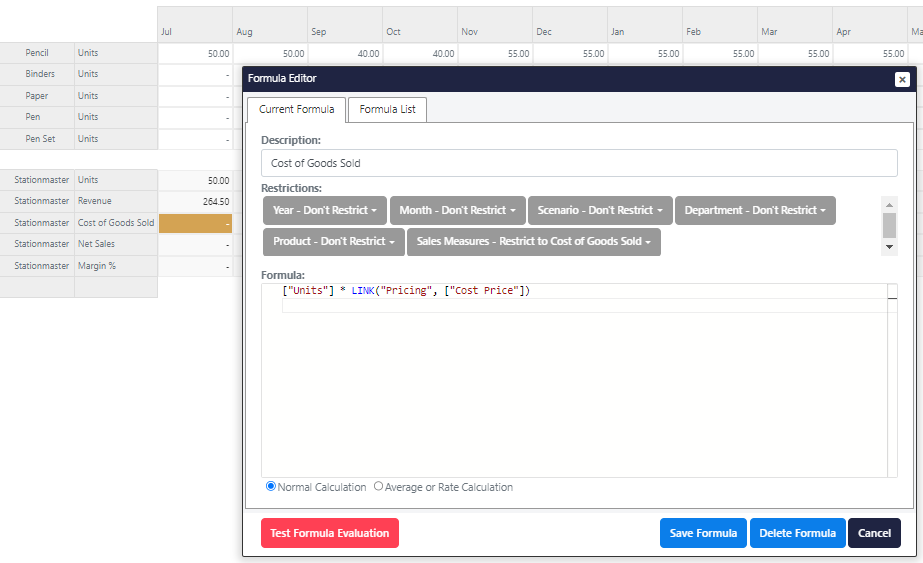
Task: Cancel the formula editor dialog
Action: [x=874, y=533]
